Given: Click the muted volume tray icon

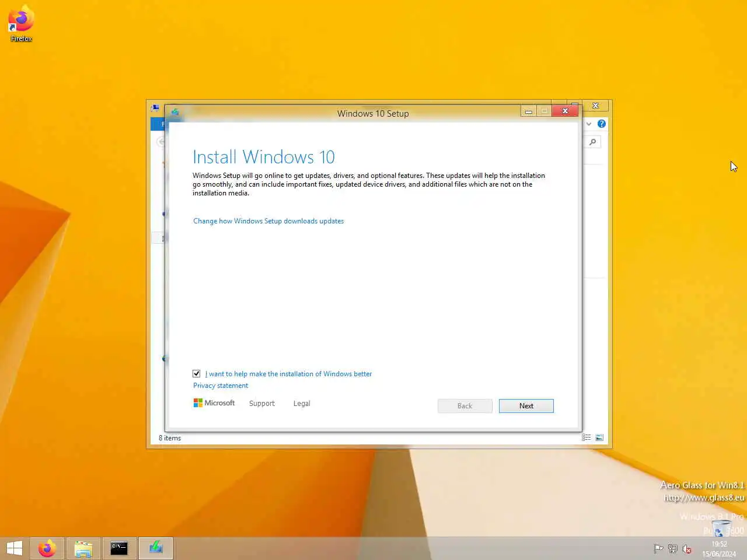Looking at the screenshot, I should point(687,548).
